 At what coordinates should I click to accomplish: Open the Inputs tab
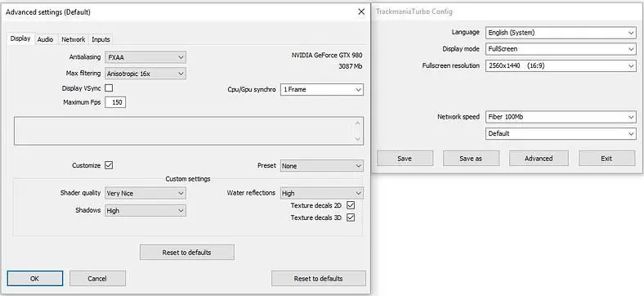point(101,39)
